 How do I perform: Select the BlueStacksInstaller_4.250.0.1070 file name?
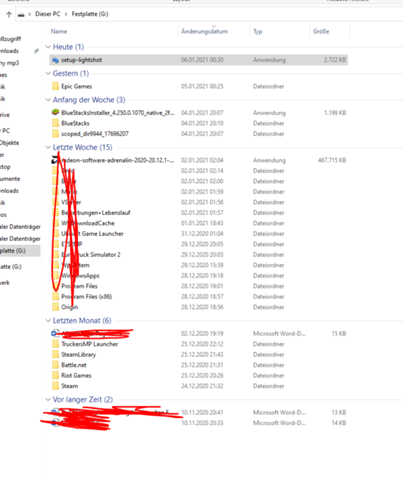(x=118, y=113)
